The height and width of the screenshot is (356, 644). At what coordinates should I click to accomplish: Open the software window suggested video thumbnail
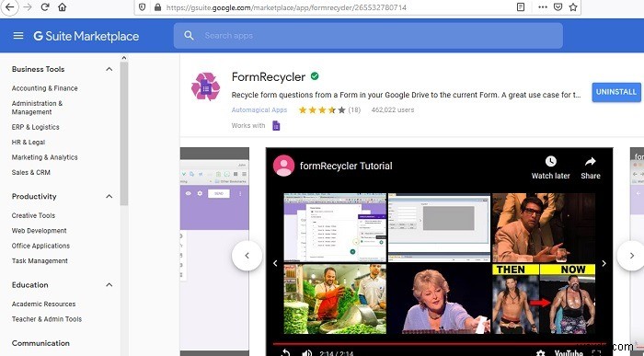click(439, 227)
